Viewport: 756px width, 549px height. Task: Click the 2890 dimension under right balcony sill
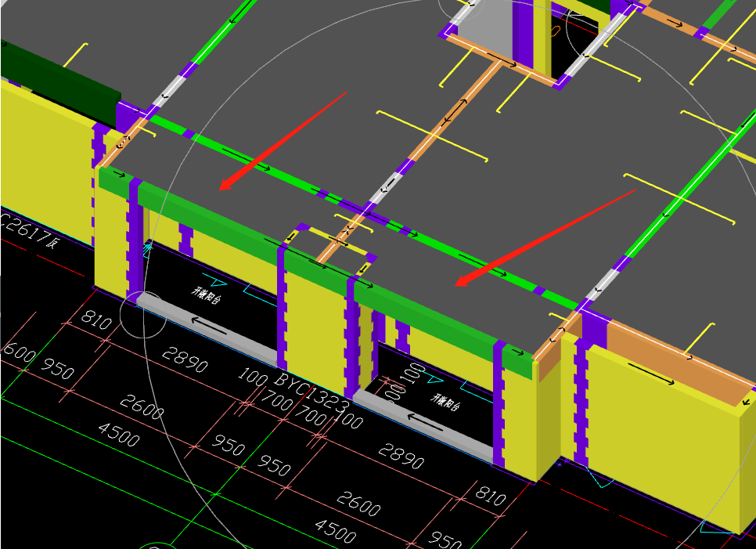point(401,457)
